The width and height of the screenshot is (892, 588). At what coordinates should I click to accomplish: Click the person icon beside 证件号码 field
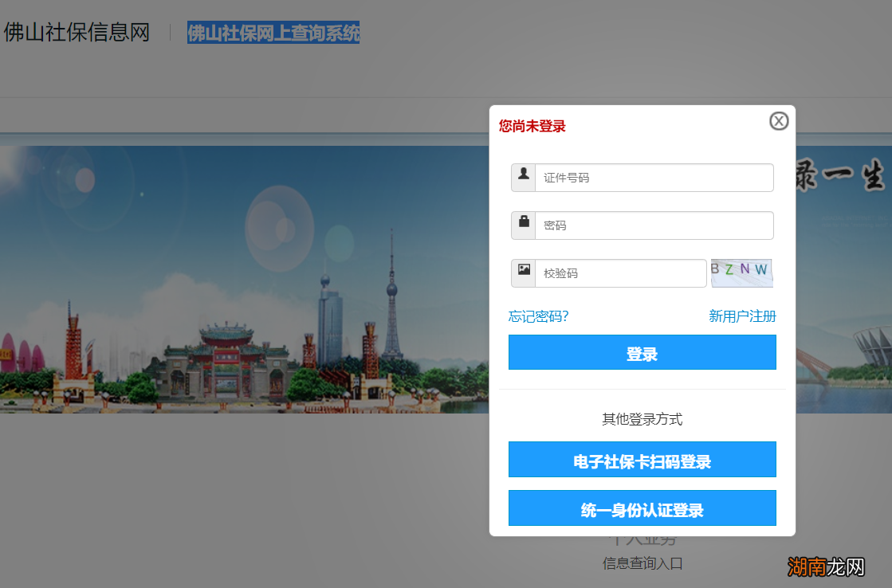point(523,177)
